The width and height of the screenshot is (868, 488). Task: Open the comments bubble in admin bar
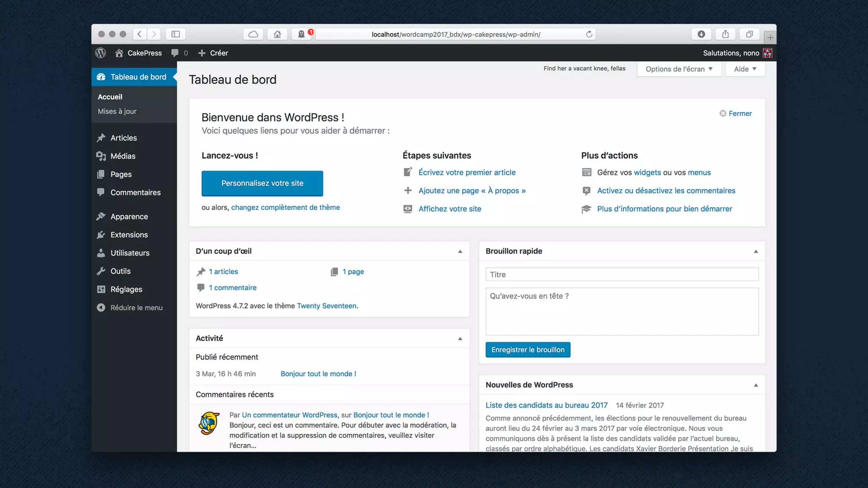tap(175, 53)
